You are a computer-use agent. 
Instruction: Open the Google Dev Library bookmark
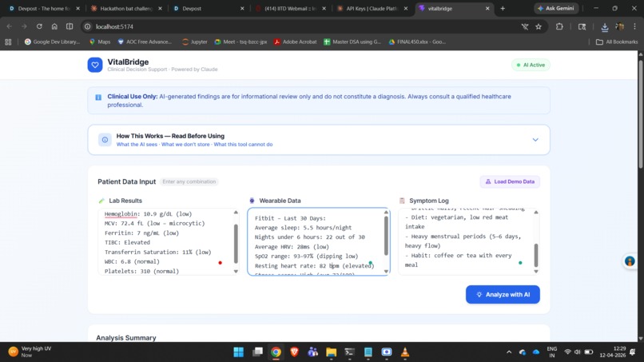pos(52,42)
